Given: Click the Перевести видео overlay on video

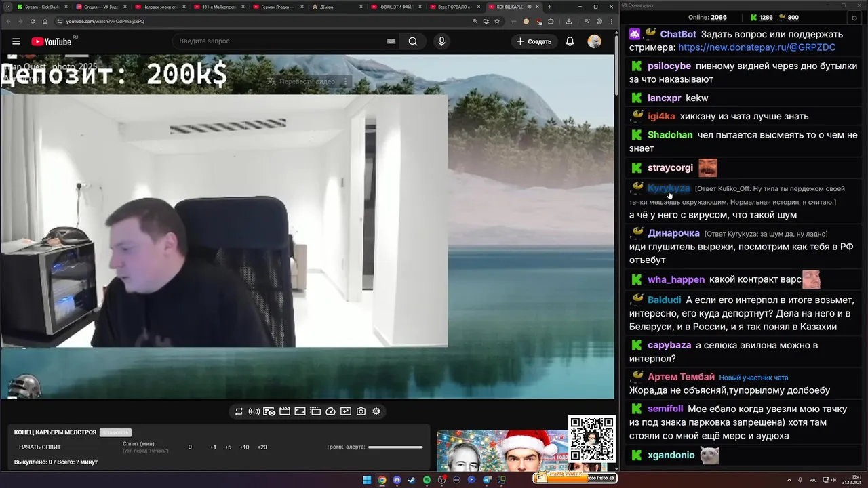Looking at the screenshot, I should pos(307,81).
